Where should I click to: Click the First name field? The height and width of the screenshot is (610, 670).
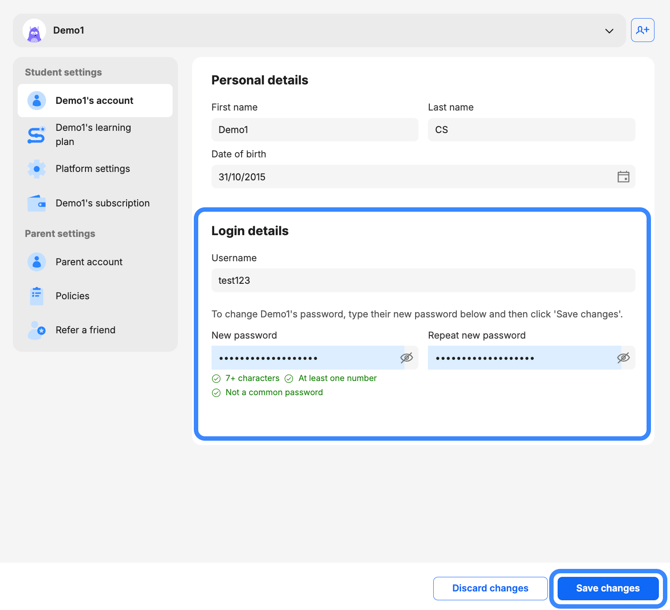(x=314, y=130)
